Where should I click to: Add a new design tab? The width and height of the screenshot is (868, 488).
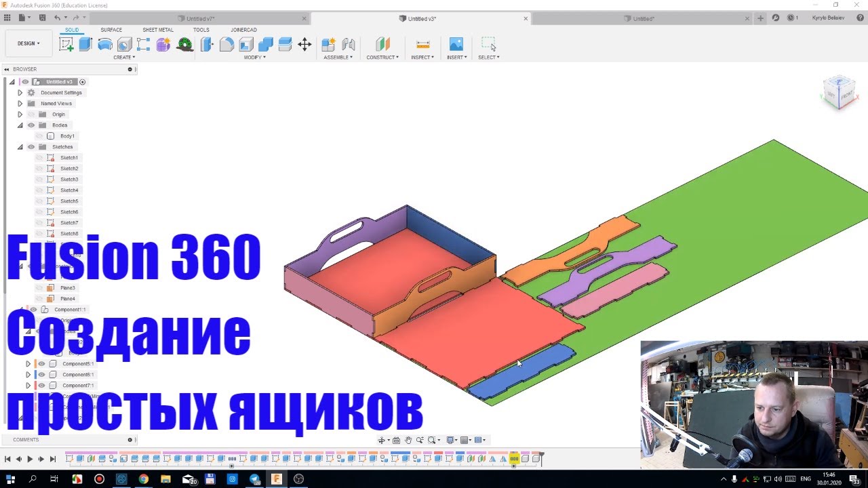760,18
